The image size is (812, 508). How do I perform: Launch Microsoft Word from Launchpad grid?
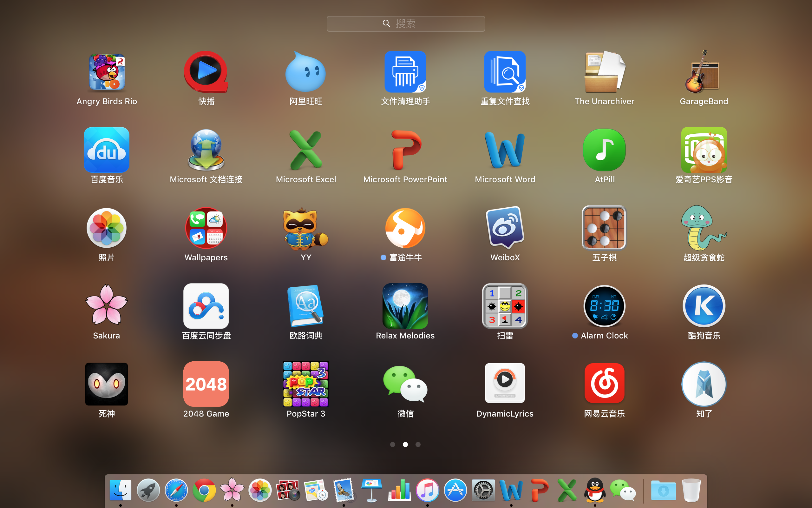pos(505,150)
